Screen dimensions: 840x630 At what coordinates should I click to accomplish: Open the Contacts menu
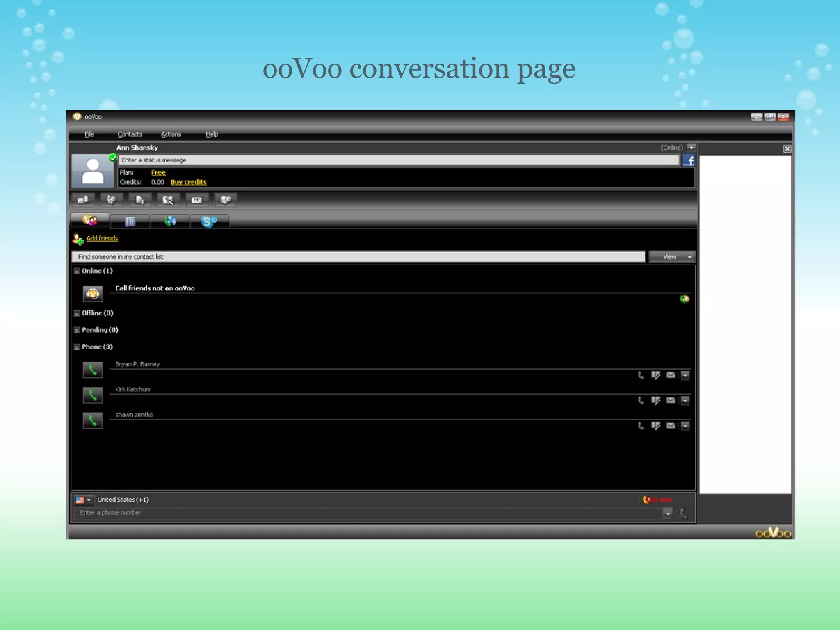point(130,134)
